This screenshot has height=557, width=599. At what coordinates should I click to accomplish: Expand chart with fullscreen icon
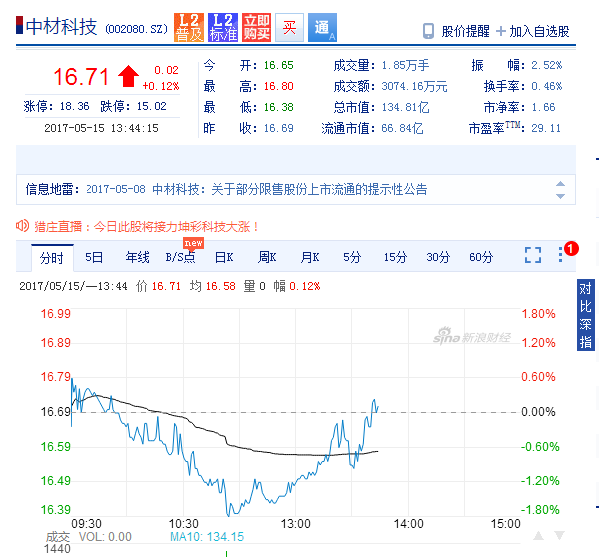[x=533, y=255]
